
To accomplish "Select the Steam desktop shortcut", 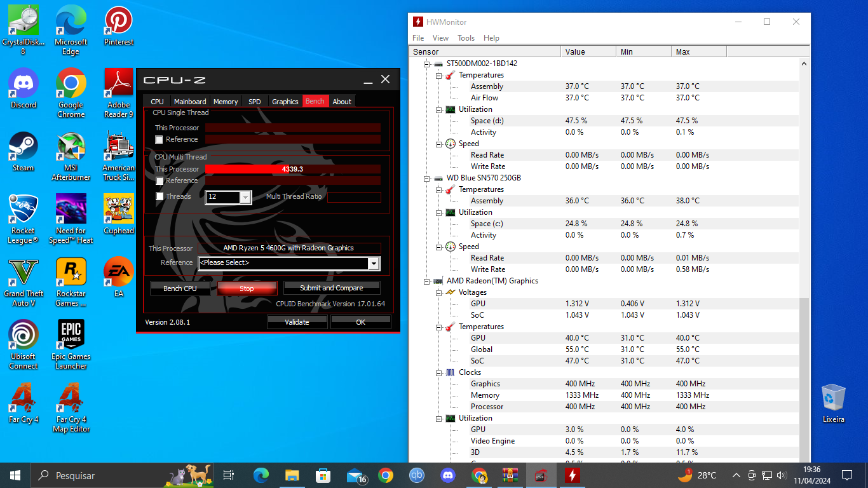I will pyautogui.click(x=24, y=152).
